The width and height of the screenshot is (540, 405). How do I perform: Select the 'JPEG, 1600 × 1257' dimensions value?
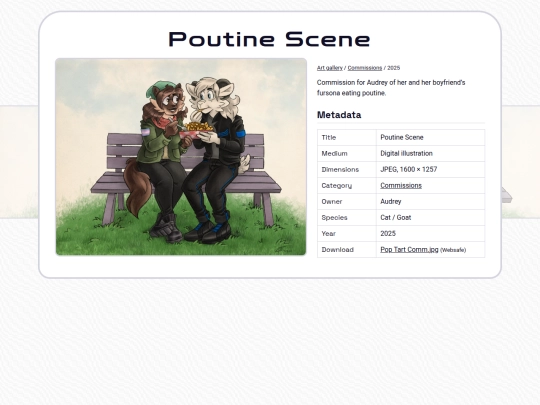click(x=408, y=169)
